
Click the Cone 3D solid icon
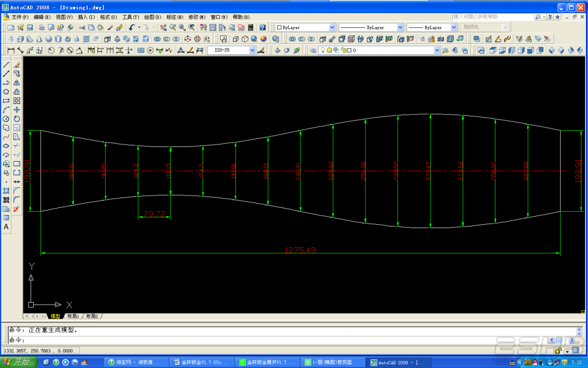39,39
